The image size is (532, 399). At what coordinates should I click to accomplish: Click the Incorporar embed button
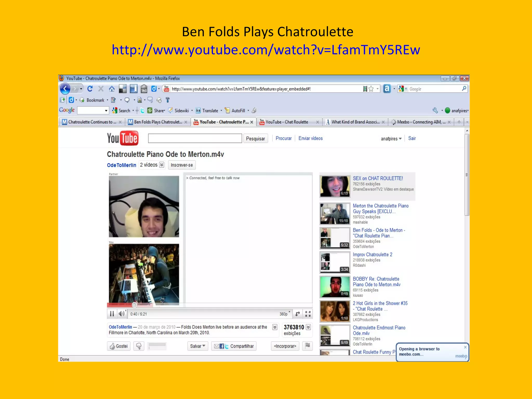(285, 346)
